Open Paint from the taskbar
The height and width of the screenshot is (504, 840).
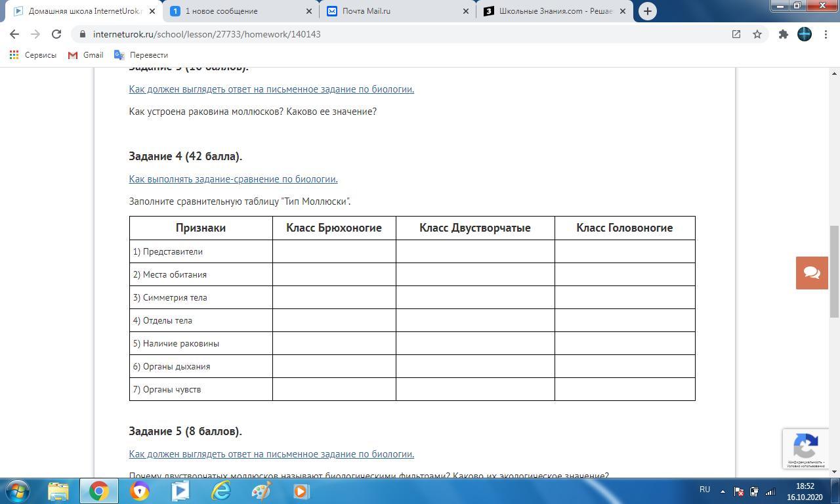tap(261, 491)
